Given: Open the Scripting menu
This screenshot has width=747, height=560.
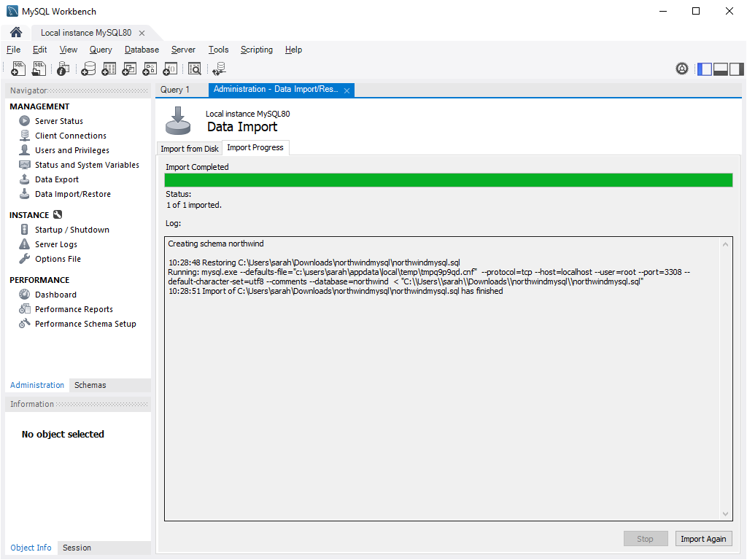Looking at the screenshot, I should point(256,50).
